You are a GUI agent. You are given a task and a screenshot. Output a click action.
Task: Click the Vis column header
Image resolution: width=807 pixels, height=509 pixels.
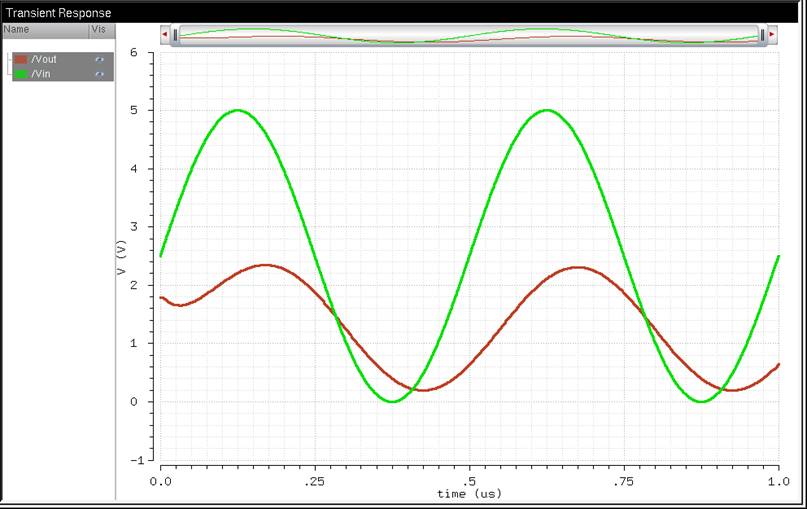tap(99, 30)
